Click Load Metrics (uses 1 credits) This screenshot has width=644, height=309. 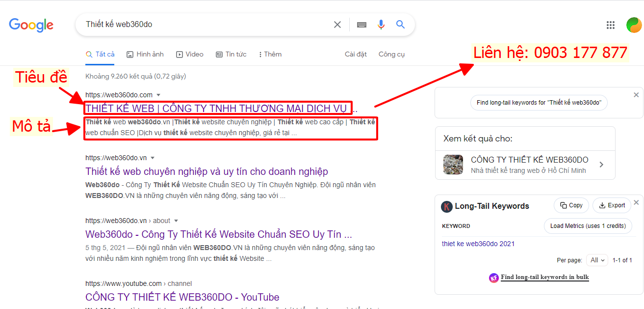pyautogui.click(x=588, y=226)
